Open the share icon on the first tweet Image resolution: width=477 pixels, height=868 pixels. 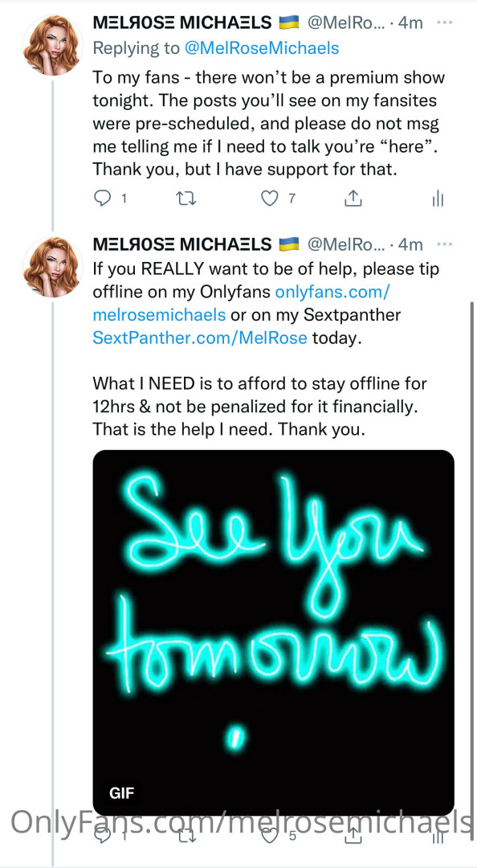pyautogui.click(x=353, y=198)
